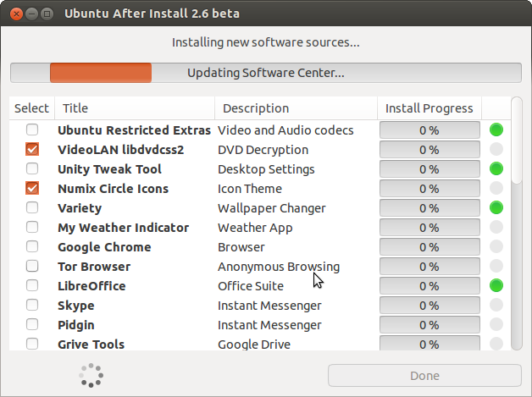Viewport: 532px width, 397px height.
Task: Click green status indicator for Unity Tweak Tool
Action: click(x=496, y=168)
